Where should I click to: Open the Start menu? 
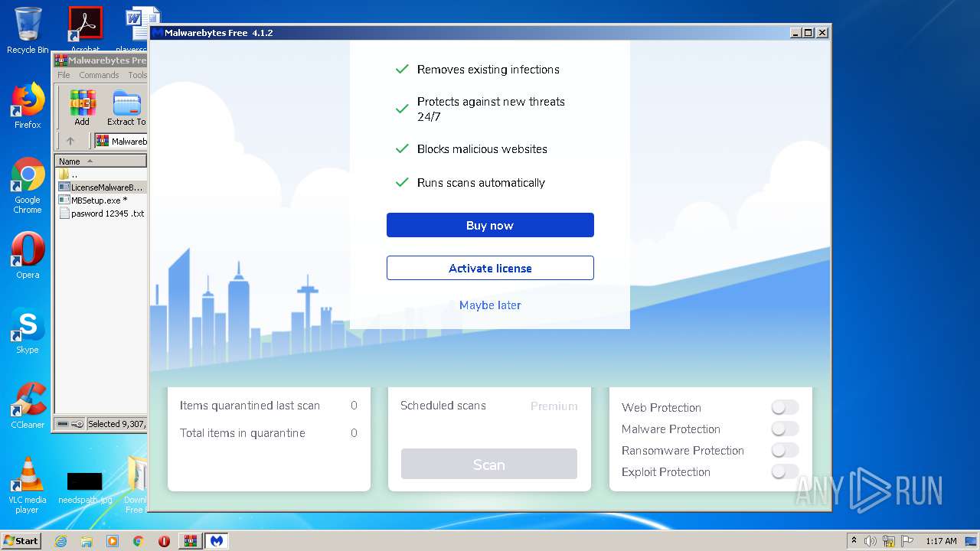tap(21, 541)
